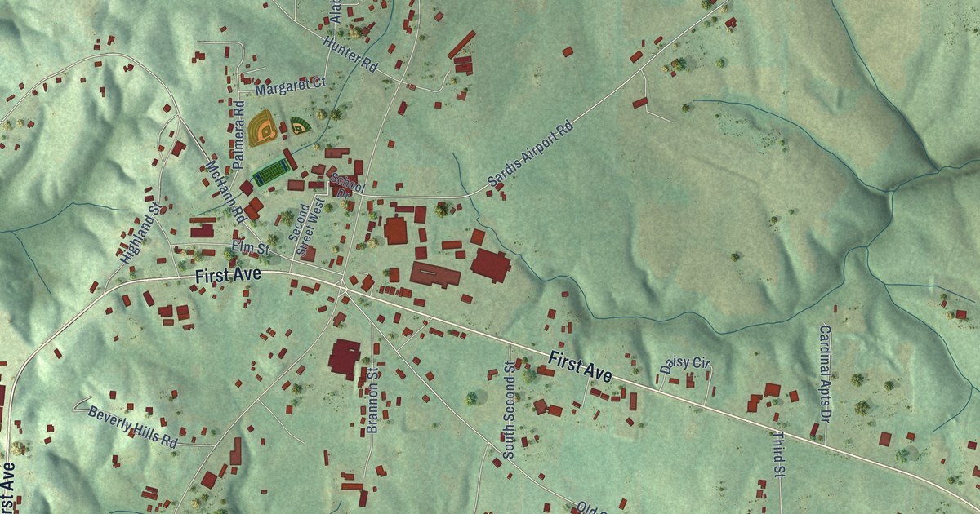Click the Highland St label
Image resolution: width=980 pixels, height=514 pixels.
point(141,233)
